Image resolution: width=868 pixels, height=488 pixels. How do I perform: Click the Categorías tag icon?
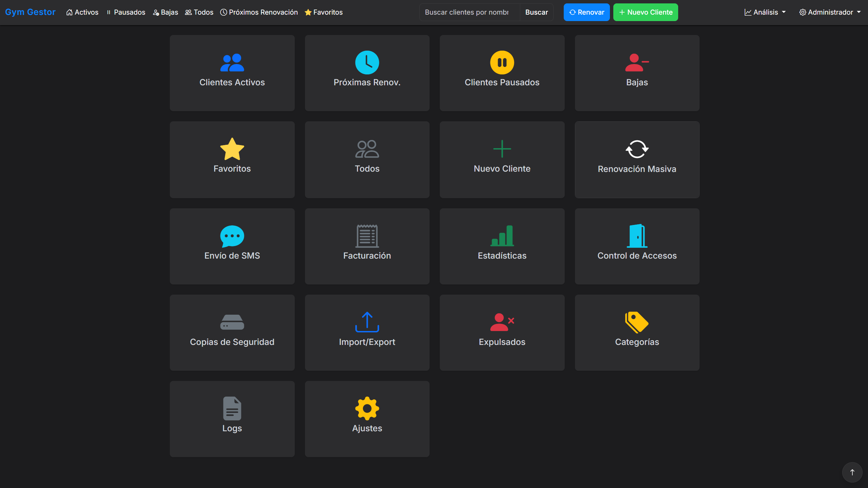pos(636,322)
